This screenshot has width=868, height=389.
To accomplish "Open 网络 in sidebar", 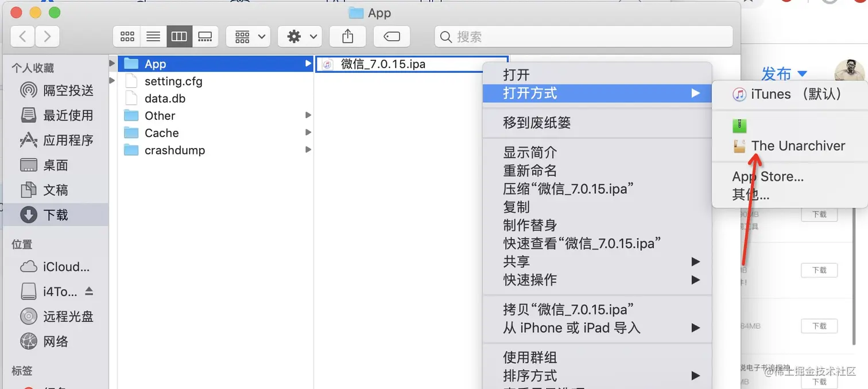I will [56, 341].
